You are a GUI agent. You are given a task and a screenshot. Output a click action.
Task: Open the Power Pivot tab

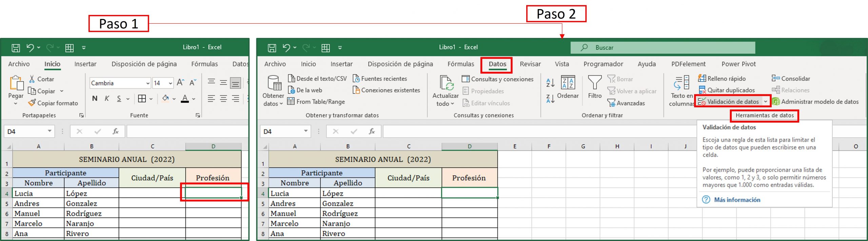pyautogui.click(x=738, y=64)
